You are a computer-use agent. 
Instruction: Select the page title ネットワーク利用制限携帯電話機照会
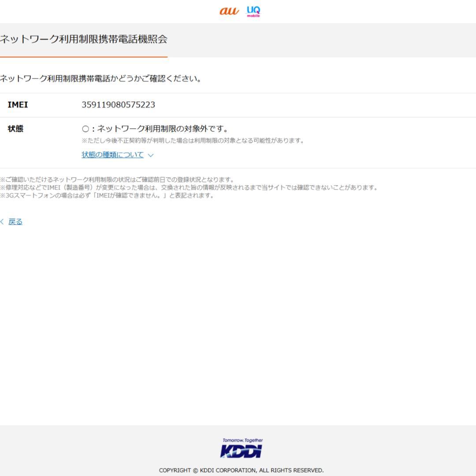(84, 38)
